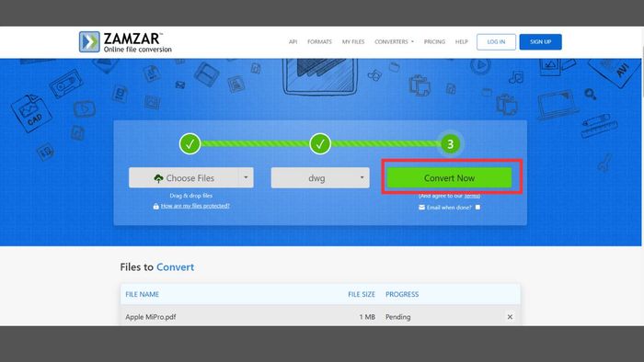Click the step 3 circle indicator
644x362 pixels.
450,144
